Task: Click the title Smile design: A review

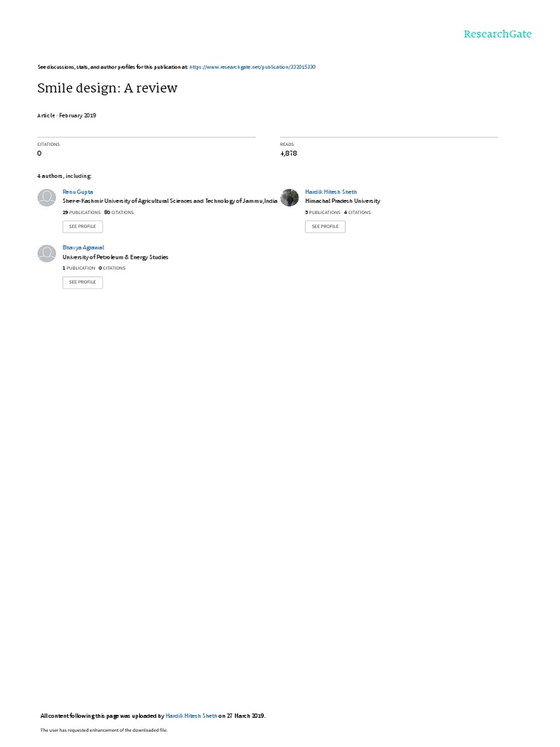Action: click(107, 88)
